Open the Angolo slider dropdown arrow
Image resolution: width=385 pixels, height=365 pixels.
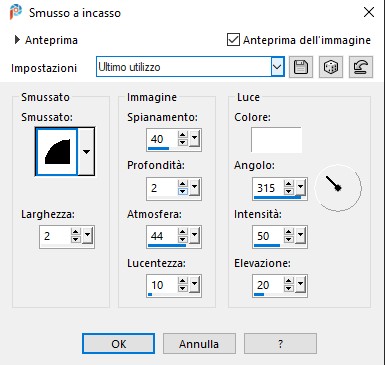[301, 187]
